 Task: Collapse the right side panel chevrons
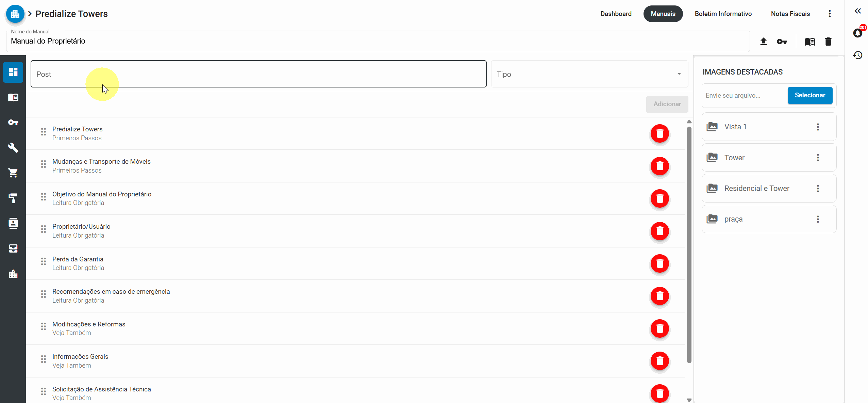[858, 11]
